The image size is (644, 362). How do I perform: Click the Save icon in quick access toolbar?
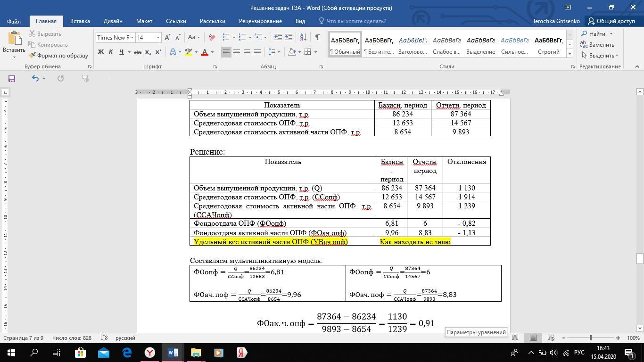(x=12, y=78)
